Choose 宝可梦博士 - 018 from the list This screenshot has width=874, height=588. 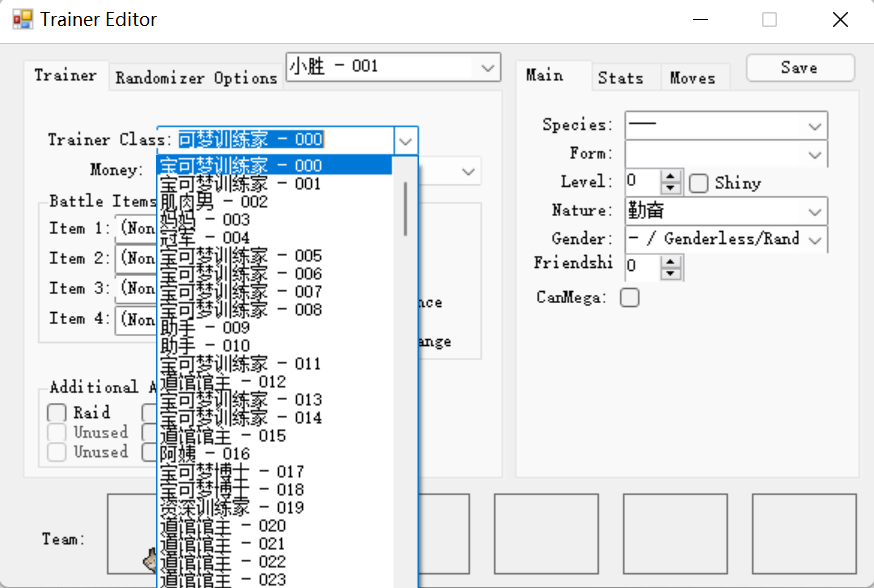tap(275, 490)
